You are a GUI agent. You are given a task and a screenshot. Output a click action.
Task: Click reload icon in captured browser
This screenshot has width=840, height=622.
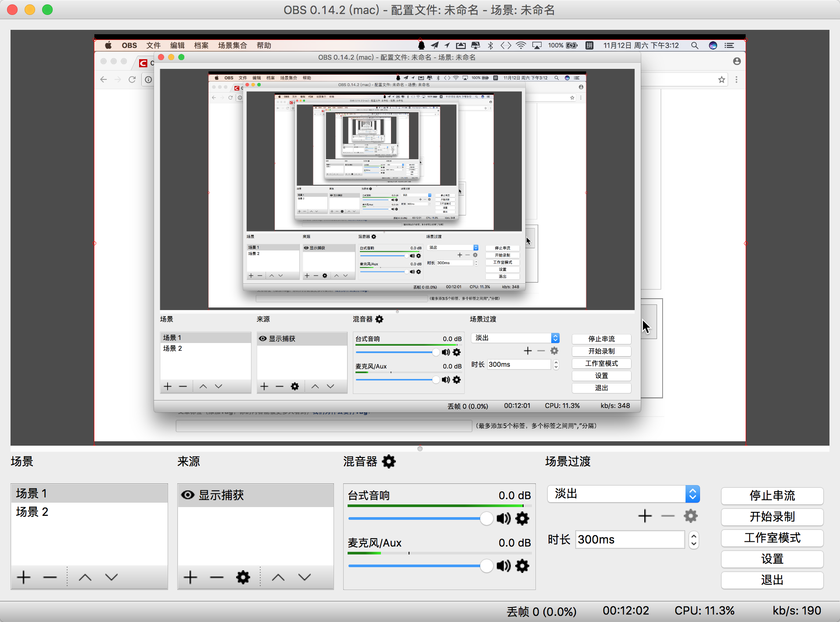[x=132, y=79]
